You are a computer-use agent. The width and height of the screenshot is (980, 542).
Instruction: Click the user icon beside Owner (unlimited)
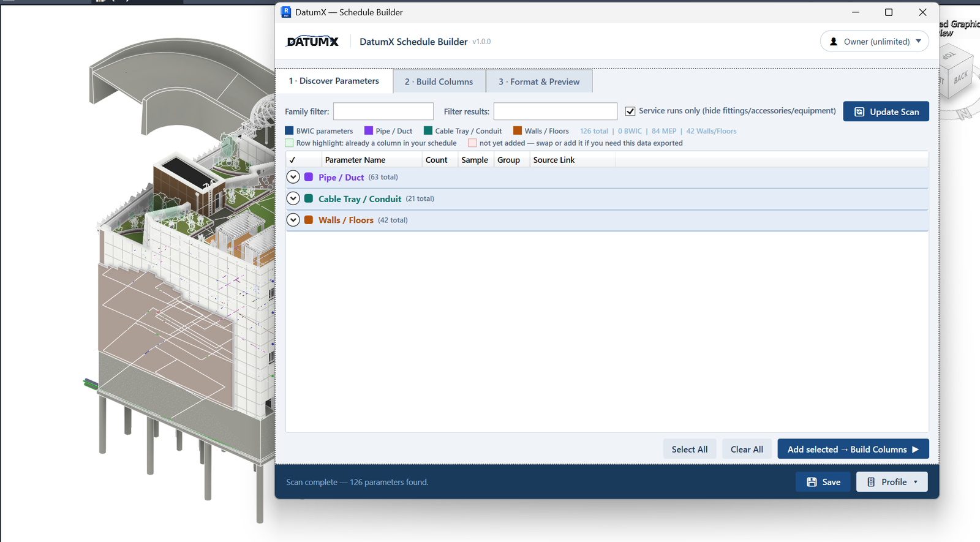pos(834,42)
